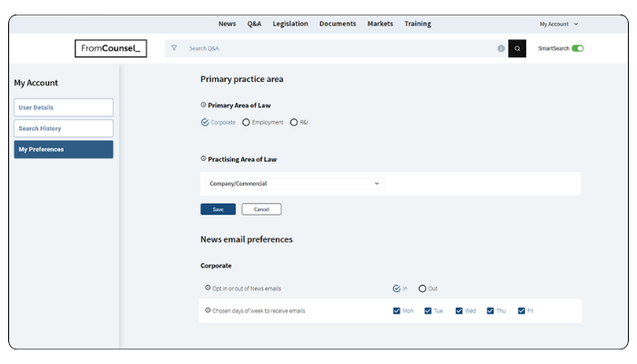Viewport: 637px width, 364px height.
Task: Click help icon beside Chosen days of week
Action: coord(207,310)
